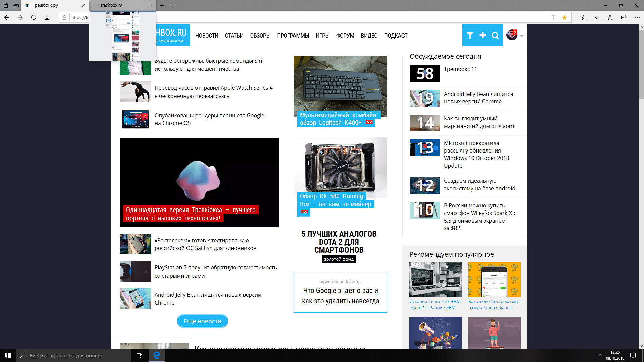Close the Trashbox.ru tab
This screenshot has width=644, height=362.
coord(151,5)
